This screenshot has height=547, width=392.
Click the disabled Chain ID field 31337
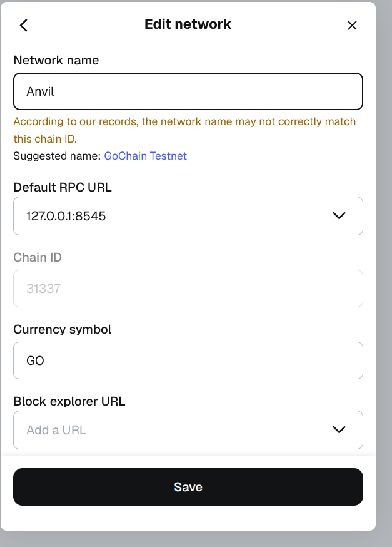click(x=188, y=289)
